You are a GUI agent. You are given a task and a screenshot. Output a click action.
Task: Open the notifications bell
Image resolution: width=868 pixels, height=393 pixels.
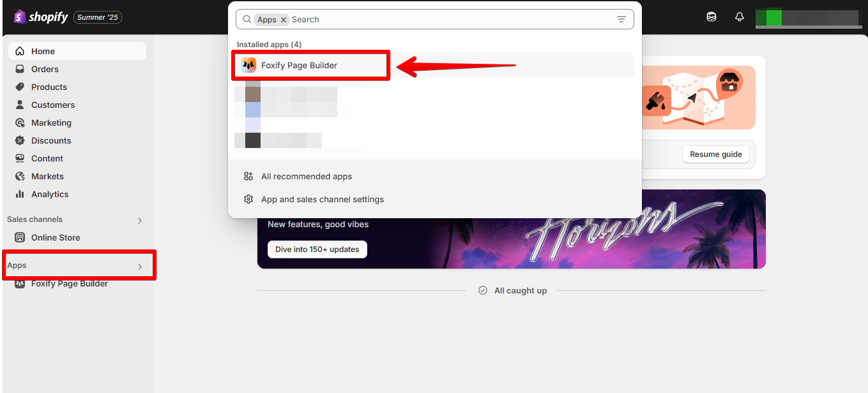click(740, 17)
